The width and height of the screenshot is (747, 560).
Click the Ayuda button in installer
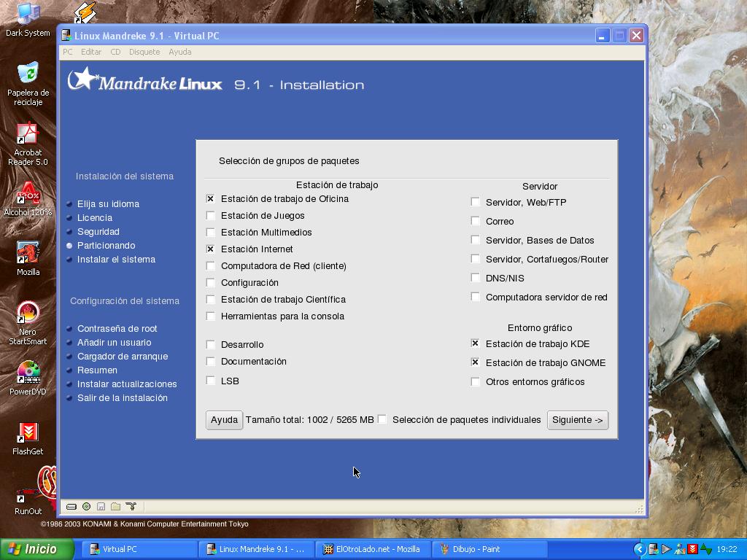point(224,420)
